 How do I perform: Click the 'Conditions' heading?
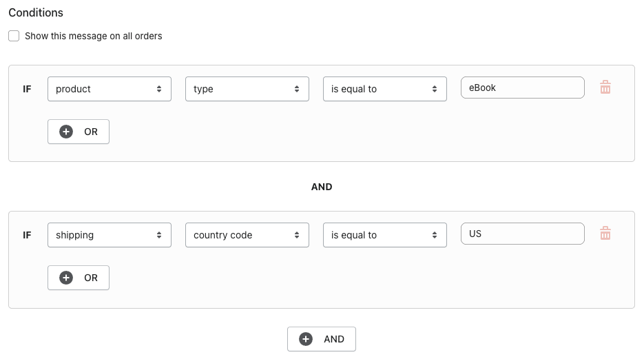pyautogui.click(x=36, y=12)
